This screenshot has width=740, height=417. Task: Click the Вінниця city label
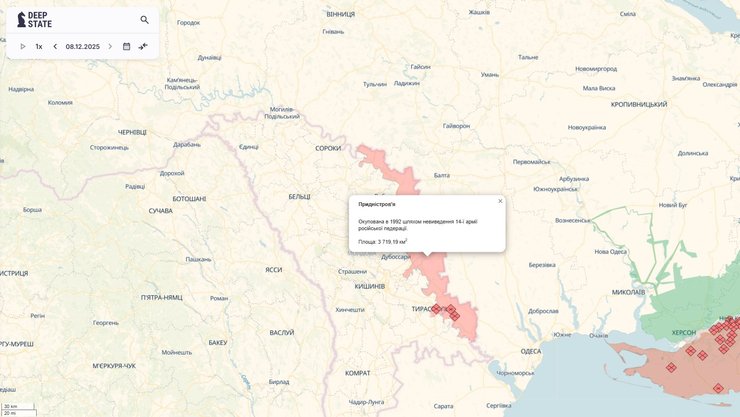(x=340, y=14)
